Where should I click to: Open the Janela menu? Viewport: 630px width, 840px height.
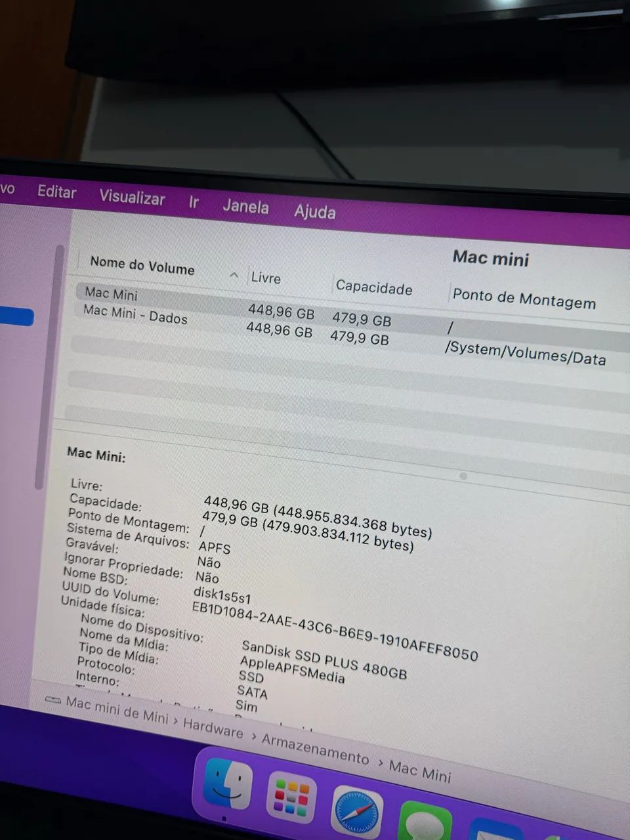click(245, 206)
